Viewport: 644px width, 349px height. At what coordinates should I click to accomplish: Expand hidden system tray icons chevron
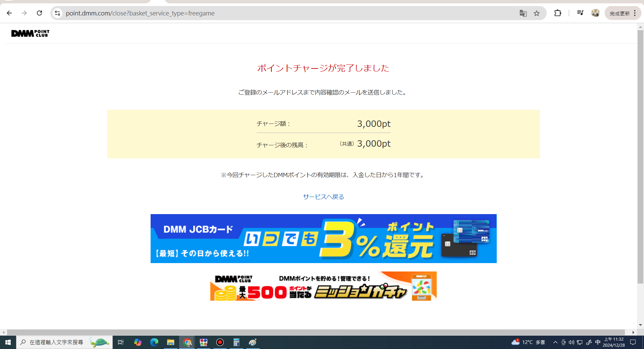555,342
